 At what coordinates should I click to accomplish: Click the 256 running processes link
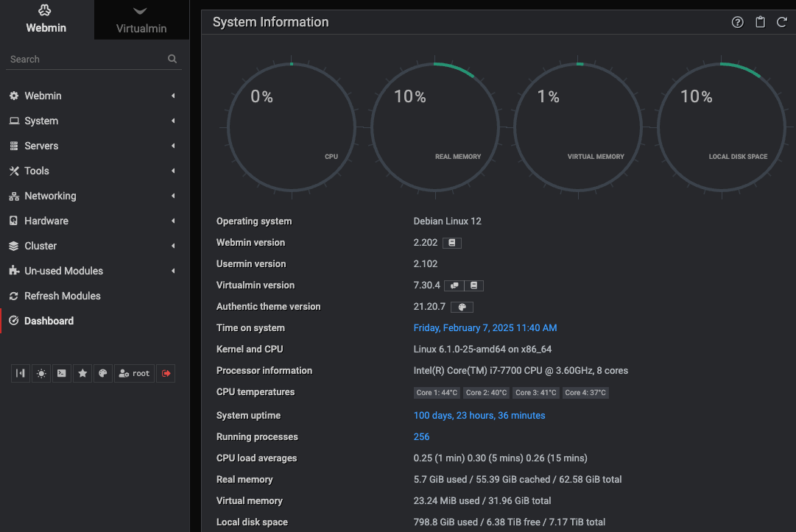pos(420,436)
